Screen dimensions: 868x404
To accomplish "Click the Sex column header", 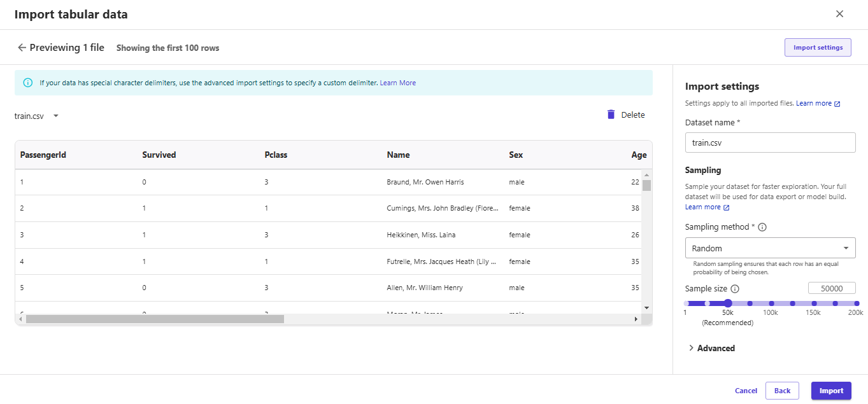I will tap(516, 155).
